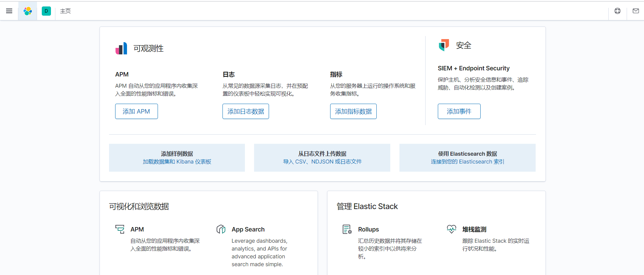
Task: Click the Elastic logo icon
Action: [x=28, y=11]
